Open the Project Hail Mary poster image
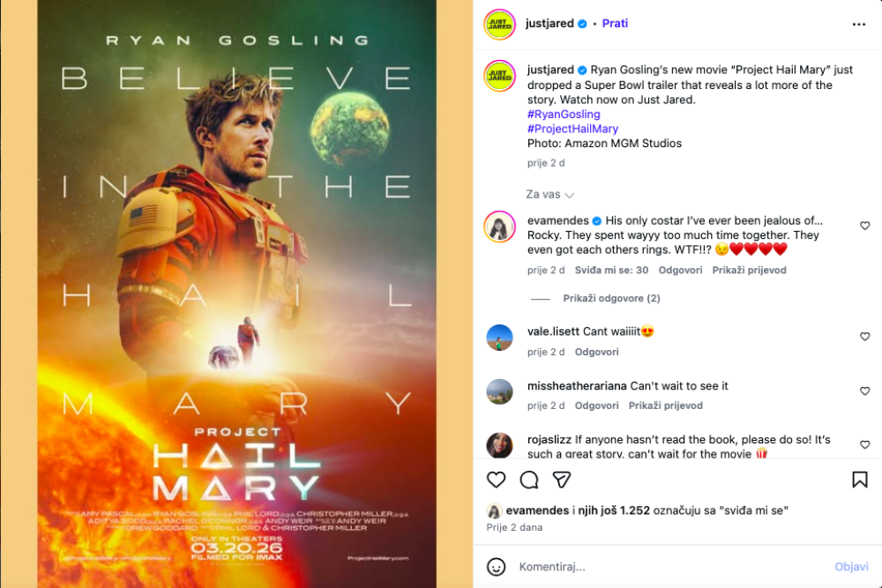Viewport: 882px width, 588px height. pos(236,294)
